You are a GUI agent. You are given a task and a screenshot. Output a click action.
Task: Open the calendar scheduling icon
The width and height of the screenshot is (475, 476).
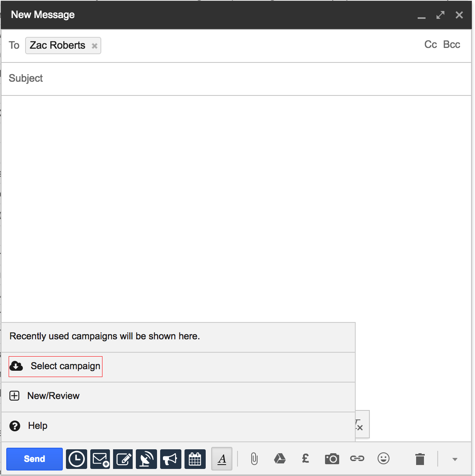[x=195, y=459]
